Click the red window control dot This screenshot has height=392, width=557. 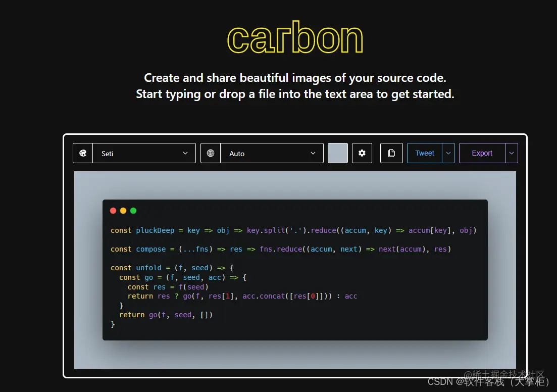[x=113, y=211]
